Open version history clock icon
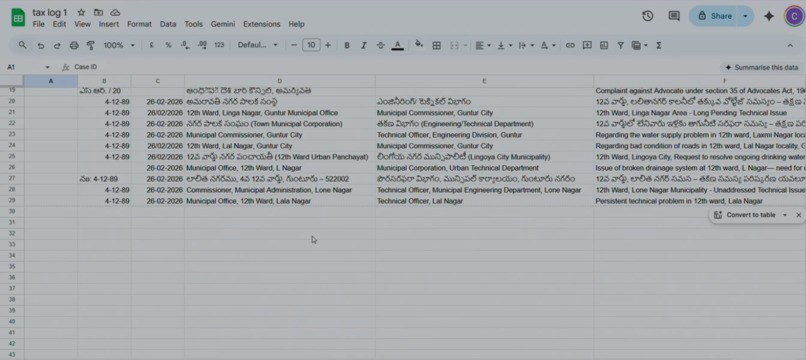806x360 pixels. (648, 16)
